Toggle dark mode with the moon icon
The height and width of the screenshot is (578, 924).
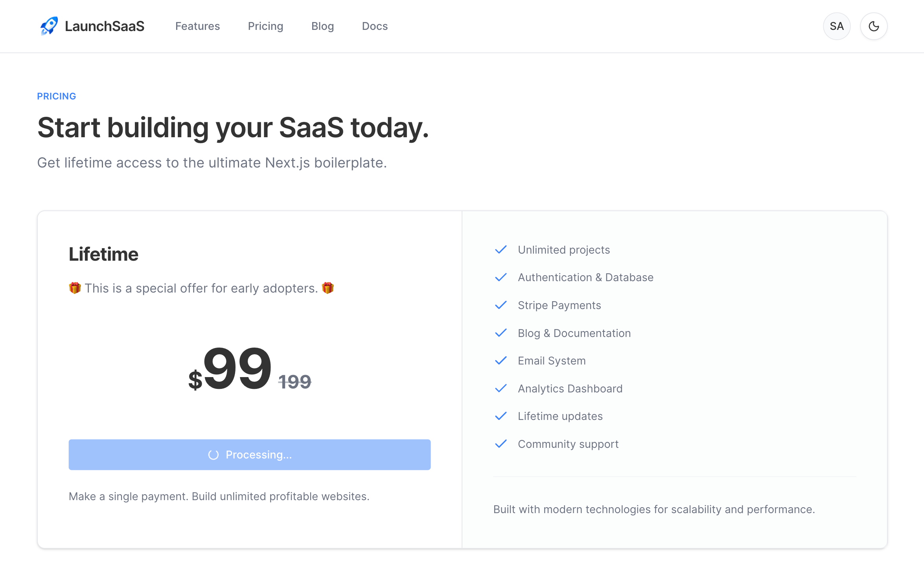tap(873, 26)
